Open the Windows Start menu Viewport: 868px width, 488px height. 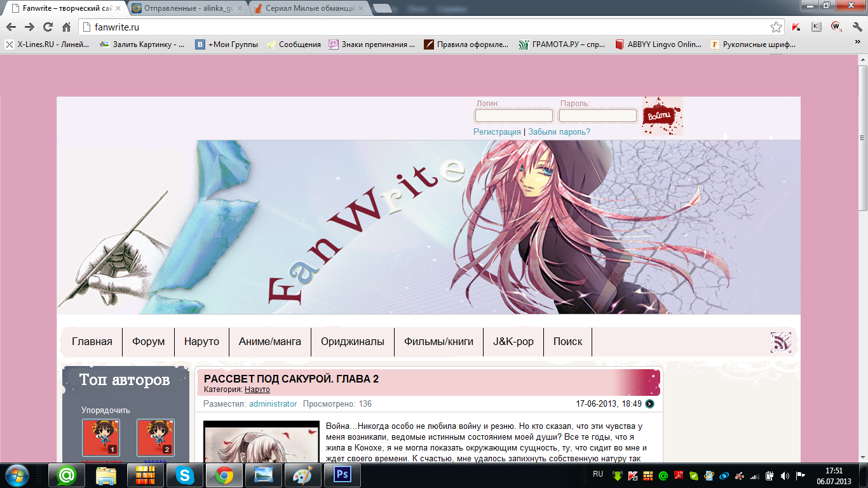pyautogui.click(x=17, y=475)
